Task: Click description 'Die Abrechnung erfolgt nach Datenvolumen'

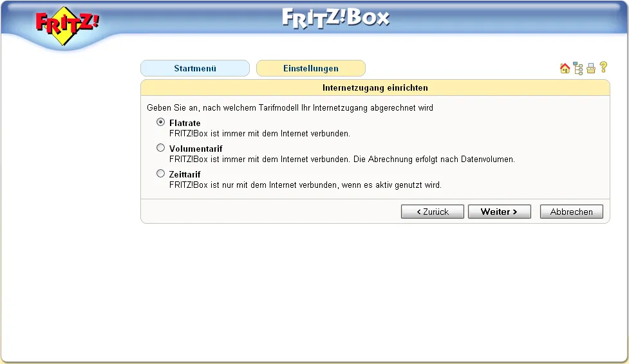Action: coord(434,159)
